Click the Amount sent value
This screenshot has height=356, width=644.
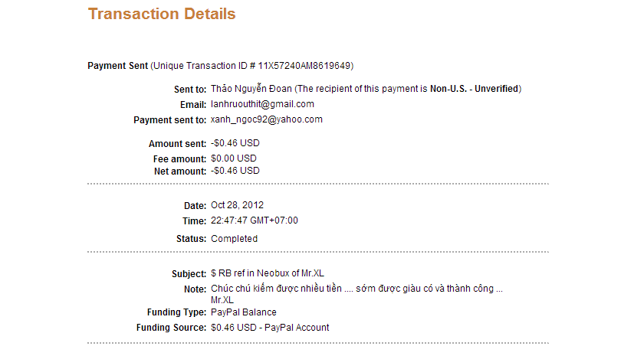point(235,143)
